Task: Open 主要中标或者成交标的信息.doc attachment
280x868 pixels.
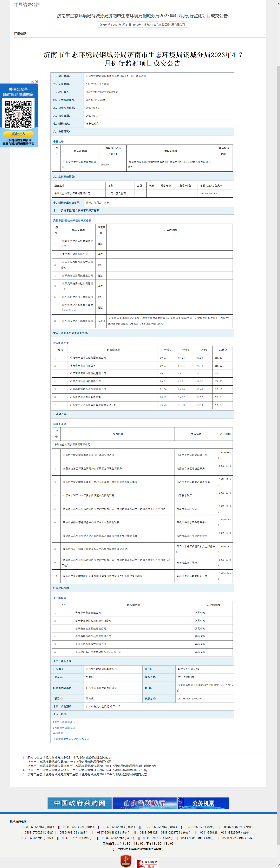Action: (71, 739)
